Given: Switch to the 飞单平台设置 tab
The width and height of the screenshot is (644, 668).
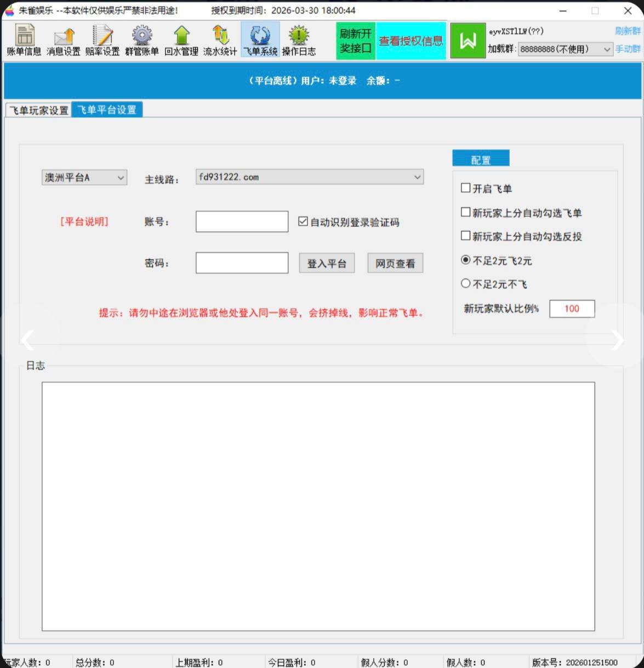Looking at the screenshot, I should coord(107,110).
